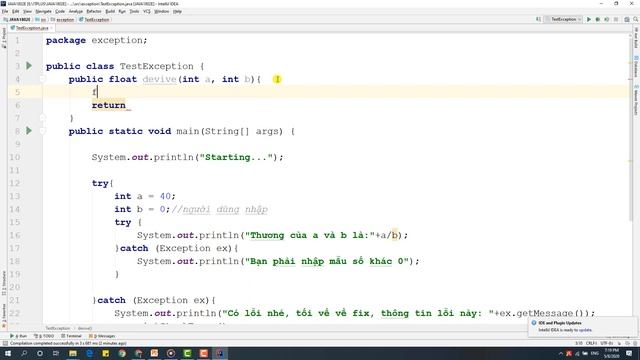
Task: Click the tool window quick-access icon in status bar corner
Action: click(5, 343)
